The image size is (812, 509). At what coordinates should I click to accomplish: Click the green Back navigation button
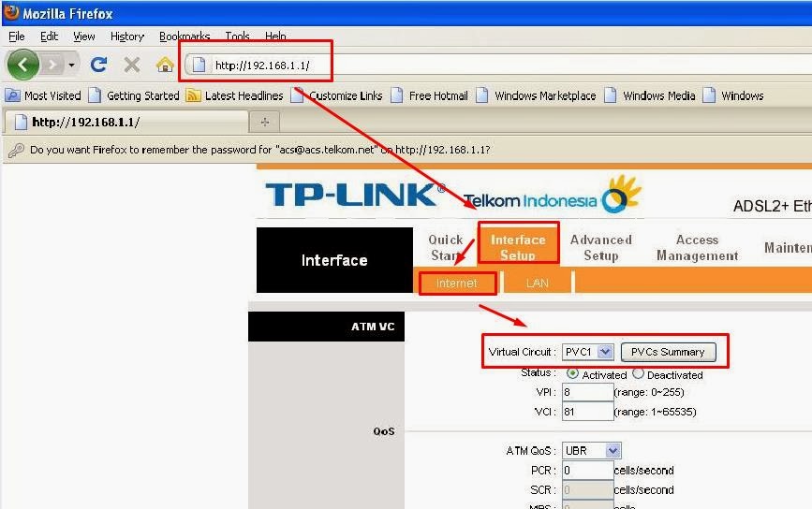[22, 65]
